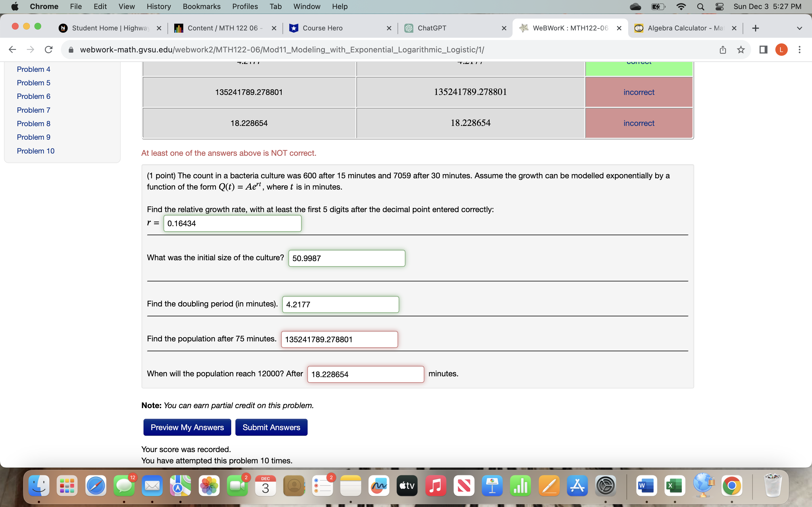Close the Course Hero tab
Screen dimensions: 812x507
pyautogui.click(x=389, y=28)
